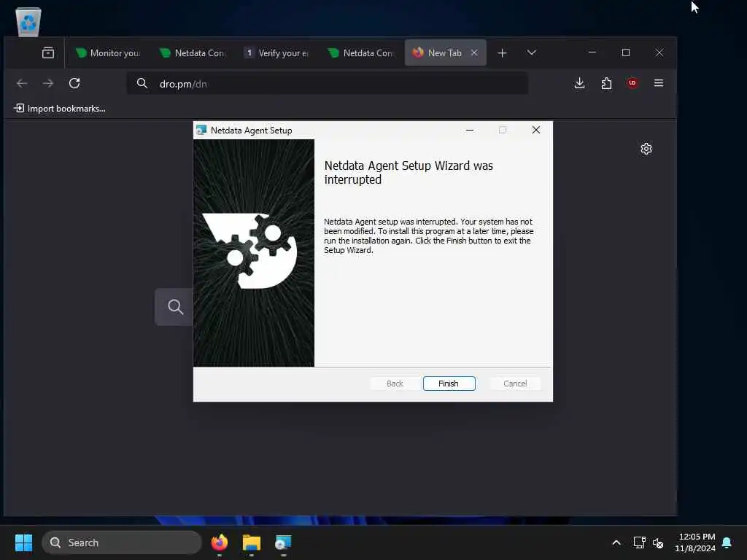Switch to the second Netdata Con tab
This screenshot has width=747, height=560.
coord(362,52)
